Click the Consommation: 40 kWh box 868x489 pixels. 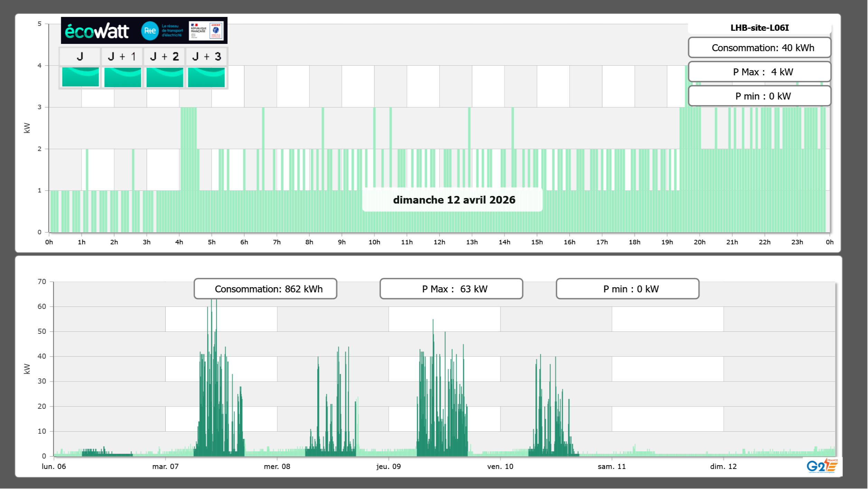pos(759,48)
